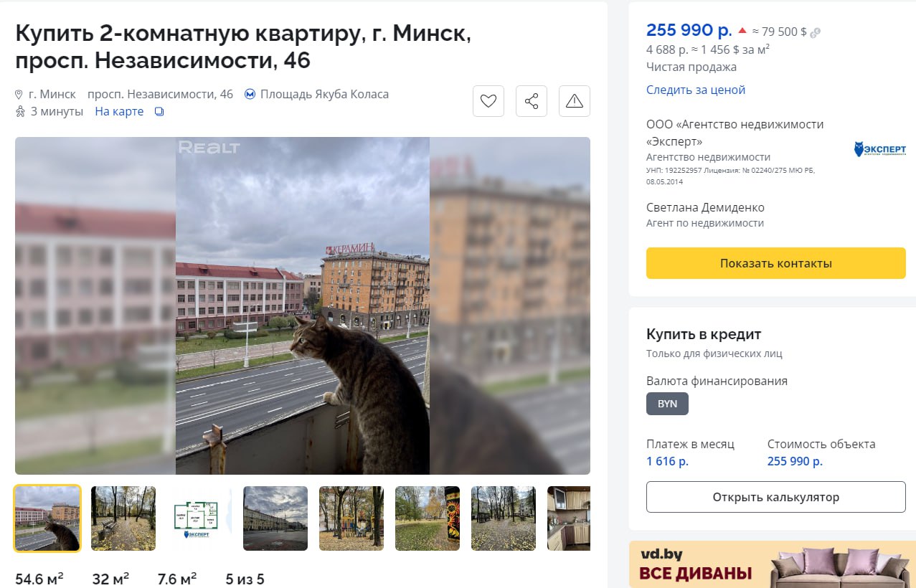Viewport: 916px width, 588px height.
Task: Select the cat balcony thumbnail
Action: 47,518
